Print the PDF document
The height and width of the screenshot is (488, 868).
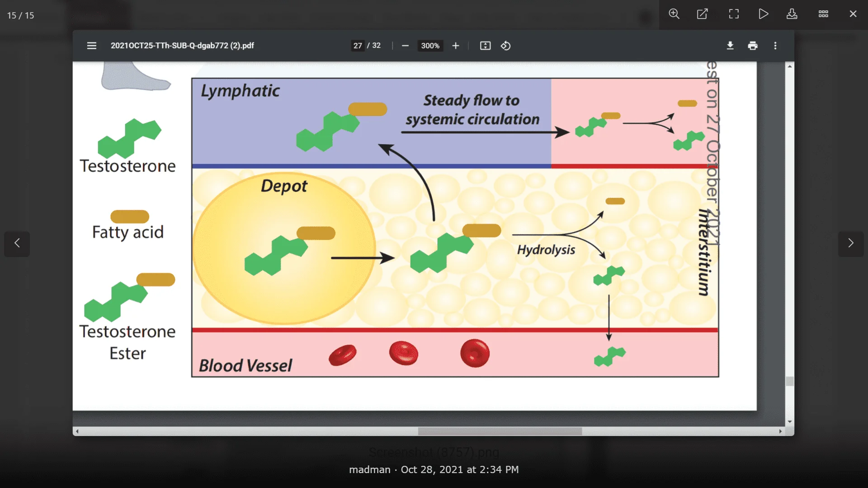753,46
